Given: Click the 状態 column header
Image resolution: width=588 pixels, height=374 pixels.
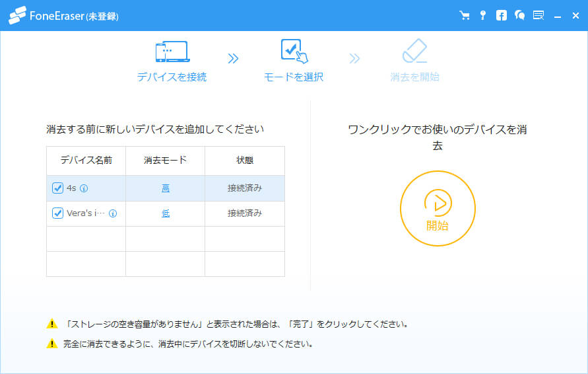Looking at the screenshot, I should [245, 161].
